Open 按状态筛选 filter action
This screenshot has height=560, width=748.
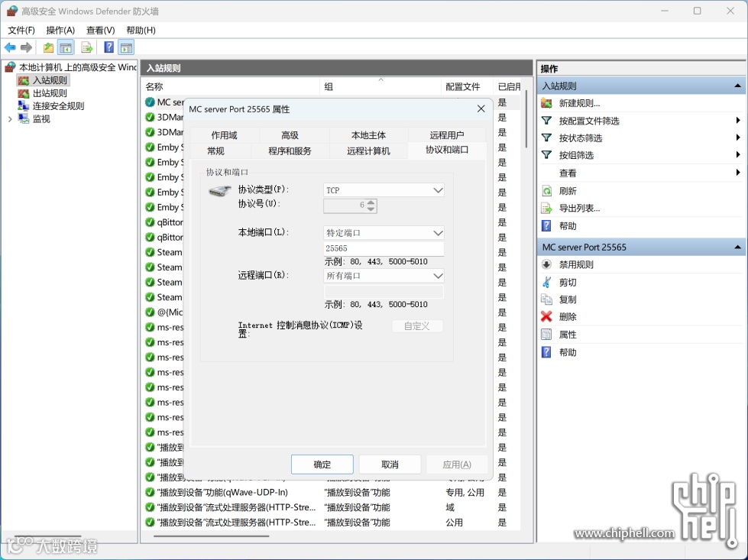(x=581, y=138)
